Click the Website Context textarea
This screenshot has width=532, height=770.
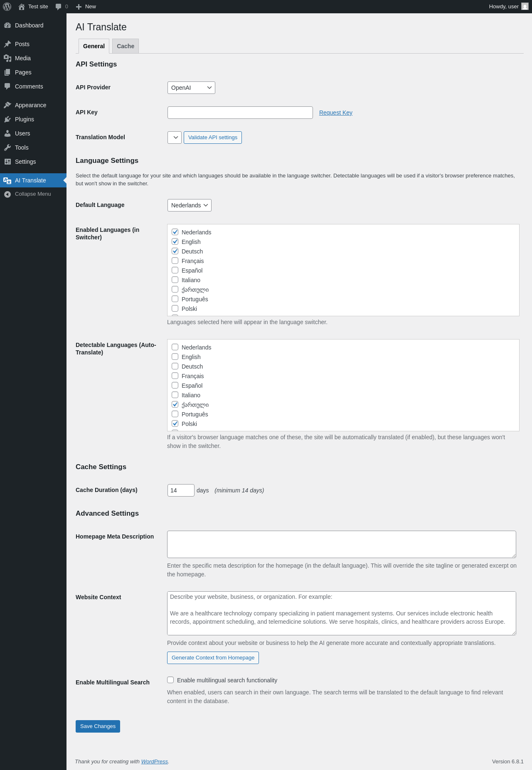[x=342, y=613]
